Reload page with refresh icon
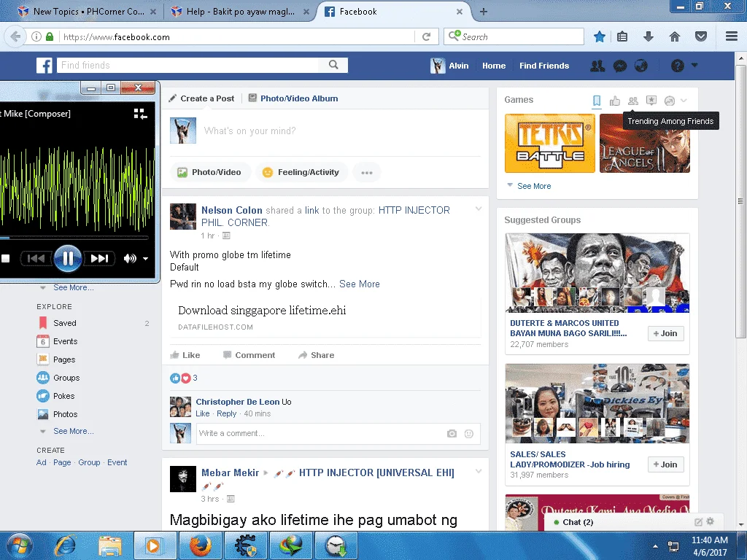Viewport: 747px width, 560px height. (x=426, y=36)
